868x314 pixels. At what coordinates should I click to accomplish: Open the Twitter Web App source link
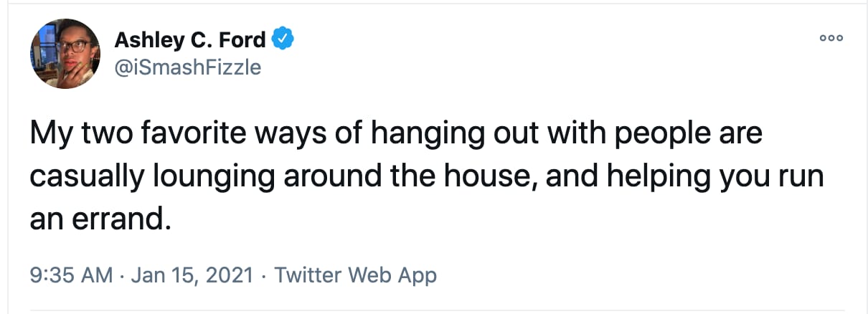click(355, 275)
